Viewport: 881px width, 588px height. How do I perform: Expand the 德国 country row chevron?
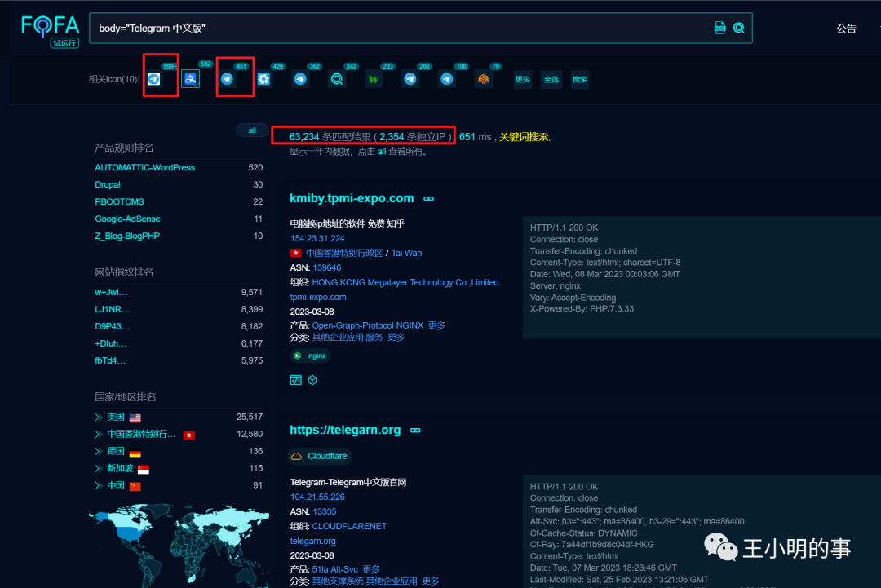pos(99,451)
